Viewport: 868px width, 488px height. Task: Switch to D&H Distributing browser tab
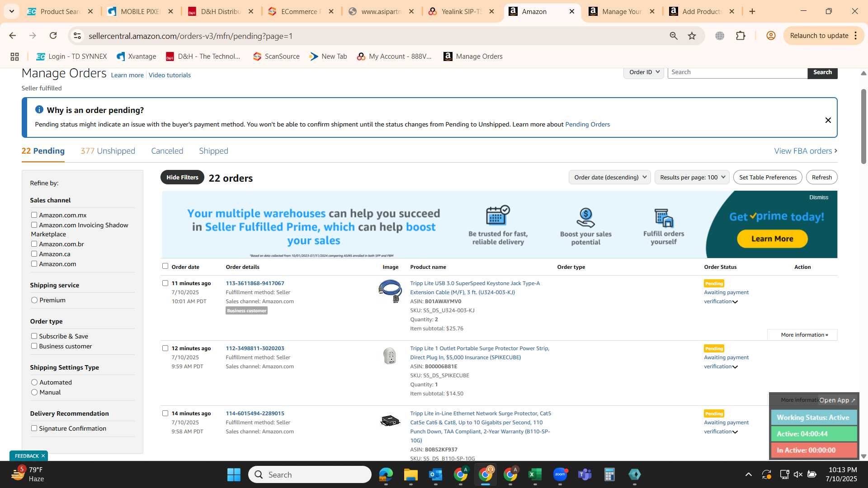click(221, 11)
